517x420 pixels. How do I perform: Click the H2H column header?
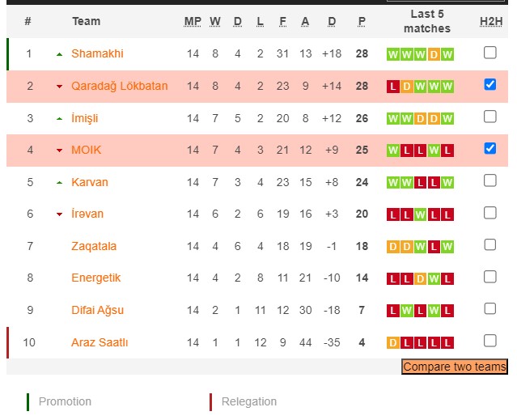490,21
